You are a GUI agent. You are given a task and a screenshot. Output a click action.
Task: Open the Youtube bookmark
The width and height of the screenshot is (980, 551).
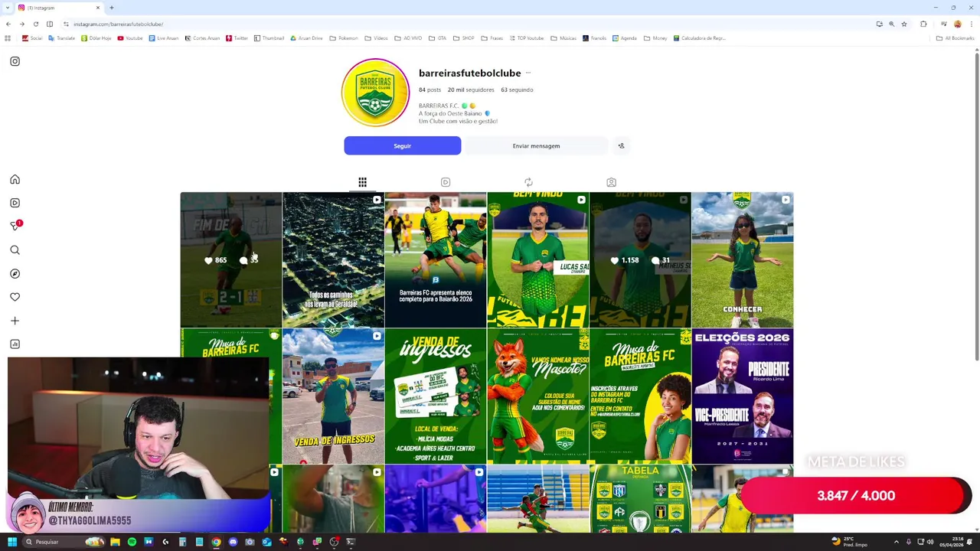tap(130, 37)
